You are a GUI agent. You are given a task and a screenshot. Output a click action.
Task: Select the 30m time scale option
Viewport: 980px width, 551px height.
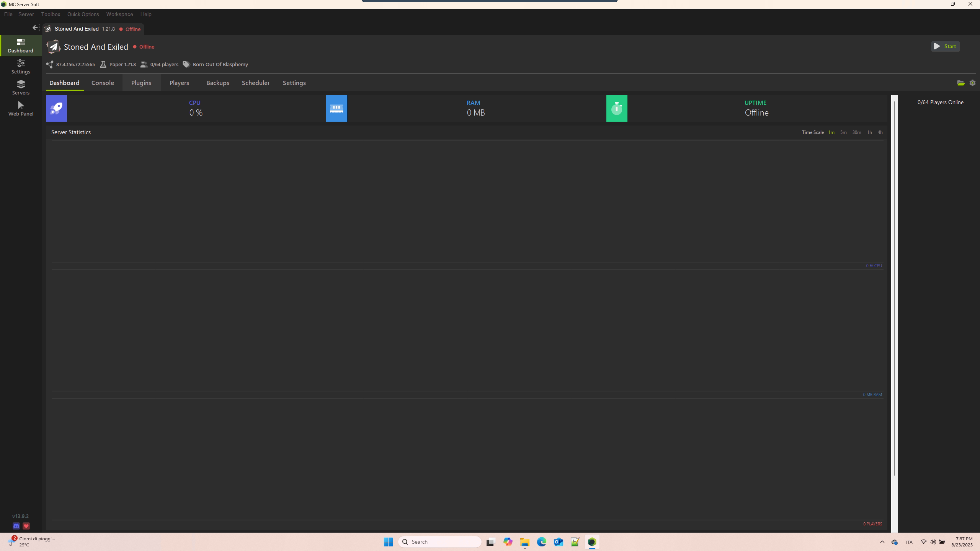point(857,132)
